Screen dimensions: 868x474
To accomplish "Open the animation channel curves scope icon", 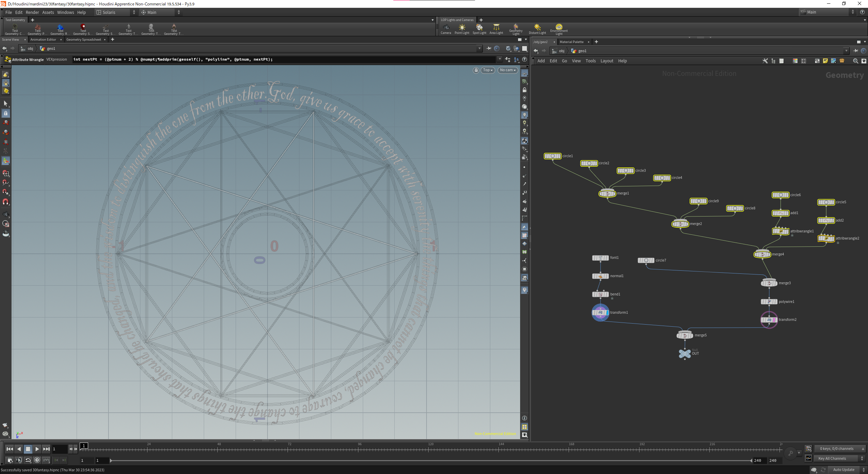I will click(x=809, y=458).
